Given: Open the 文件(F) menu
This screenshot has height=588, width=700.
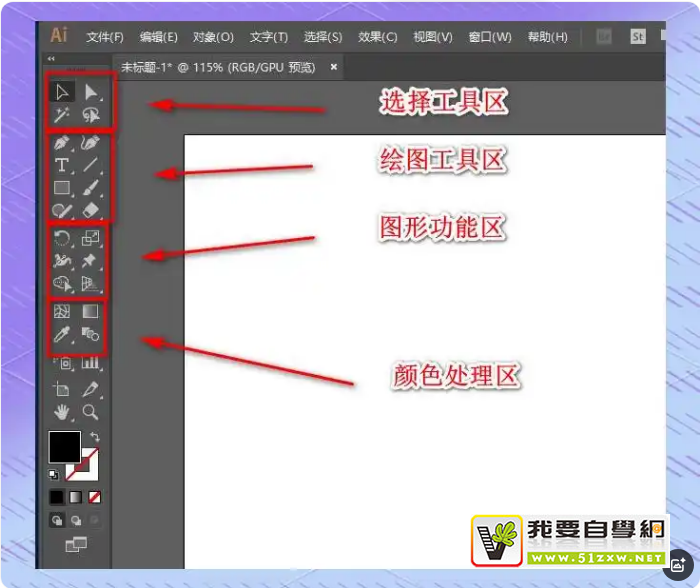Looking at the screenshot, I should (x=105, y=37).
